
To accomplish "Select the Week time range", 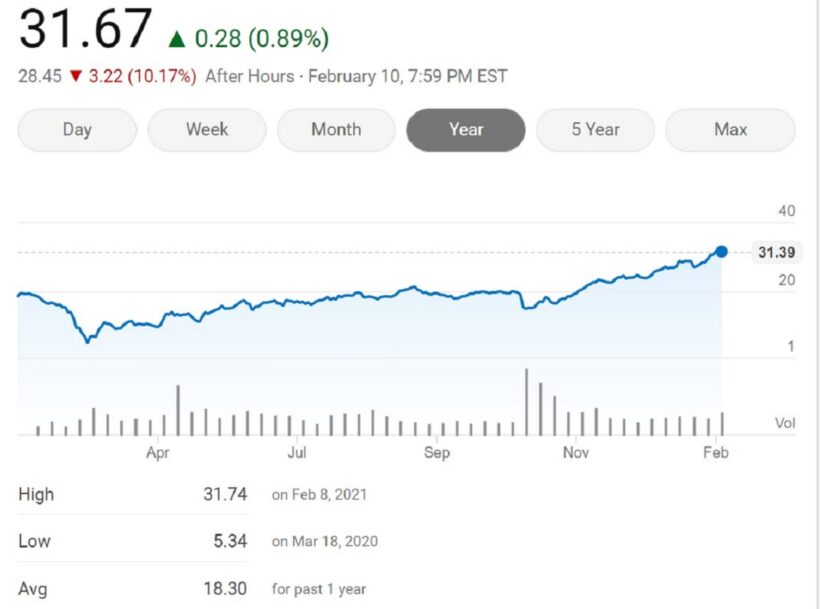I will (x=207, y=129).
